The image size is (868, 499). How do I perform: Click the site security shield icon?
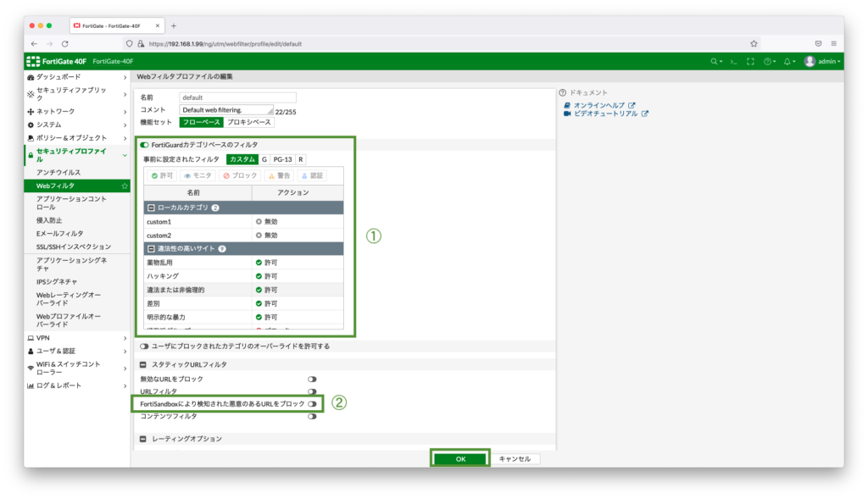click(x=129, y=44)
